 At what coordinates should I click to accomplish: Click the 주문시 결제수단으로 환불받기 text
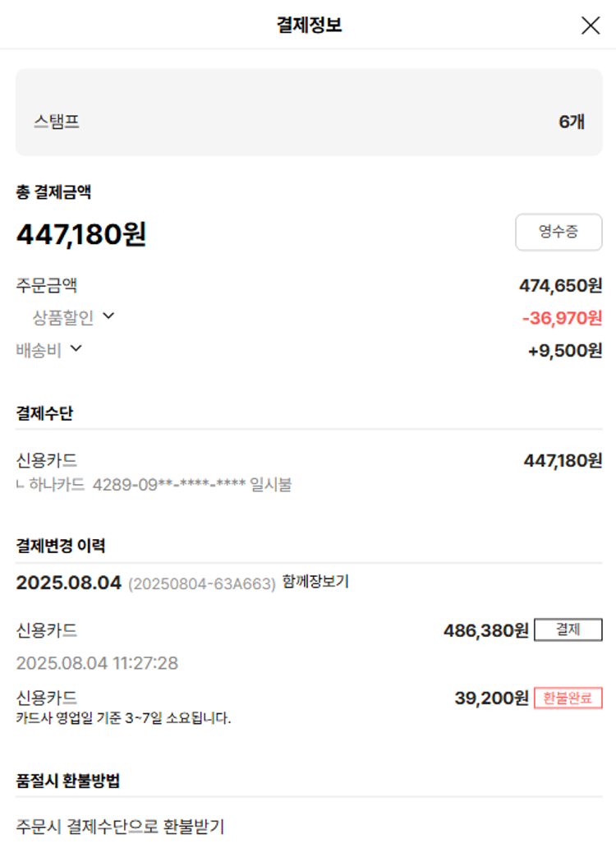(x=120, y=827)
